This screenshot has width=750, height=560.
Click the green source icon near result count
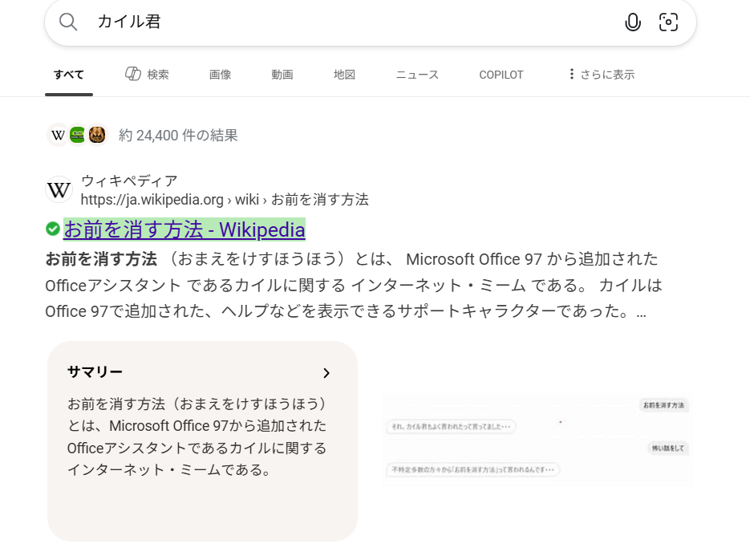click(77, 135)
